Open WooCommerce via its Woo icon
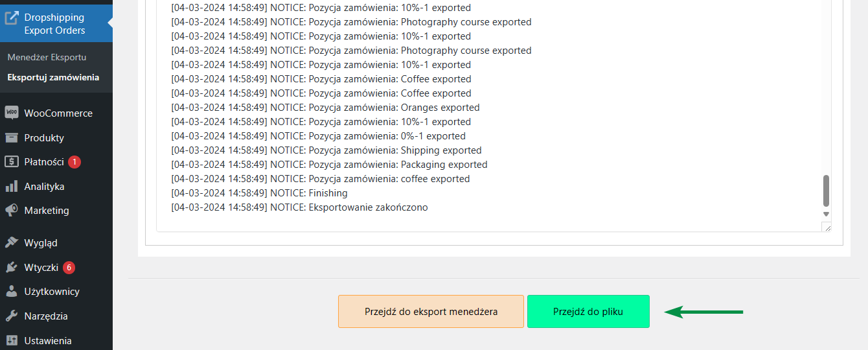868x350 pixels. pyautogui.click(x=12, y=113)
